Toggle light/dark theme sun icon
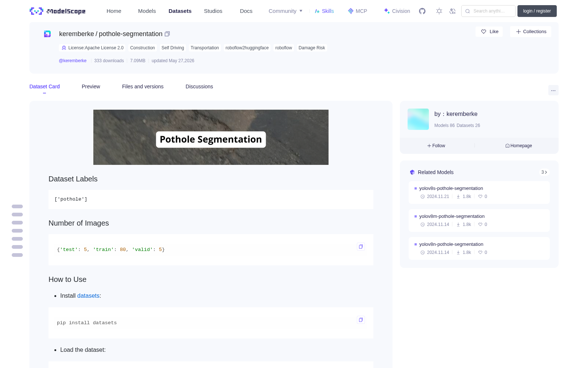The image size is (588, 368). [x=439, y=11]
